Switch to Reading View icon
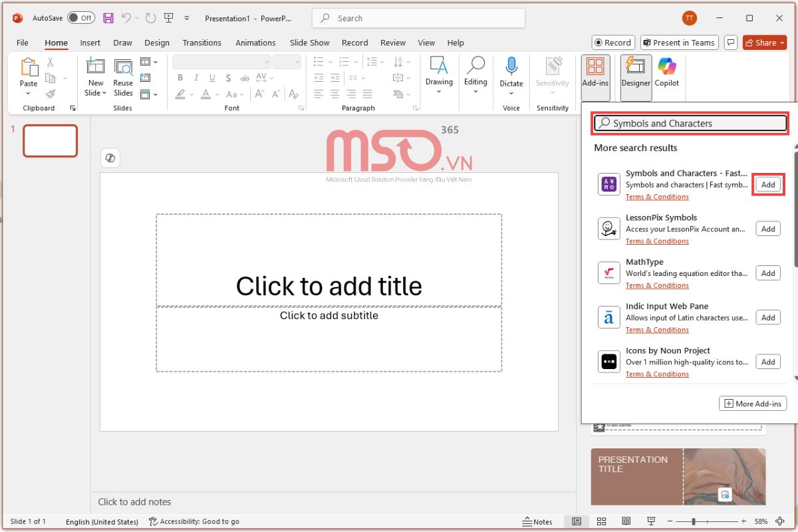This screenshot has height=532, width=798. click(x=626, y=521)
